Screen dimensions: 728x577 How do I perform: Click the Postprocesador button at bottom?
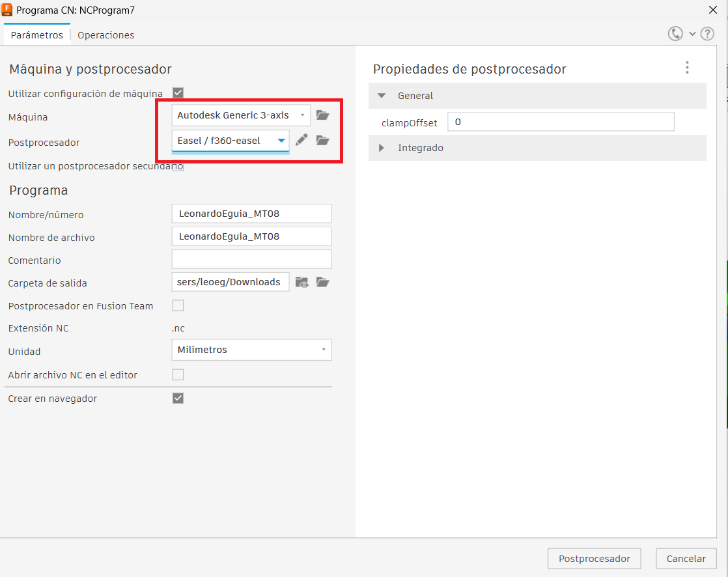595,558
